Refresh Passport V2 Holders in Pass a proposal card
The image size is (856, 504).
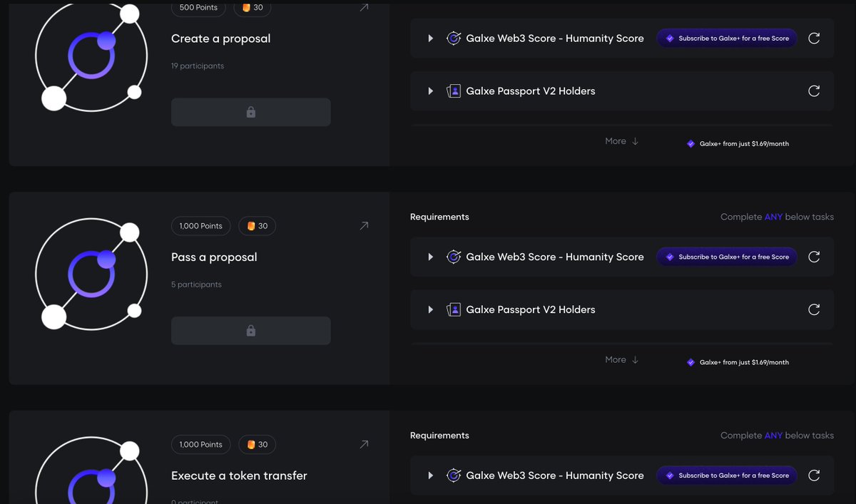click(x=814, y=309)
